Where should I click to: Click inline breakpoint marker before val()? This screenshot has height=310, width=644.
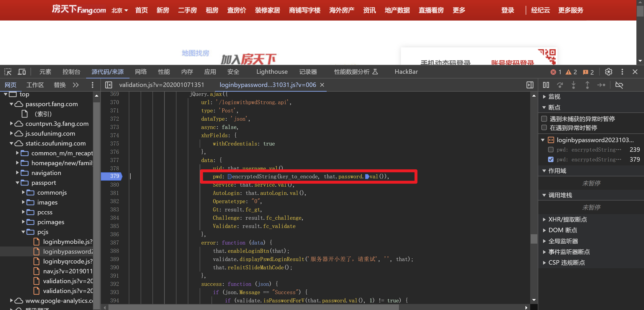[x=367, y=177]
